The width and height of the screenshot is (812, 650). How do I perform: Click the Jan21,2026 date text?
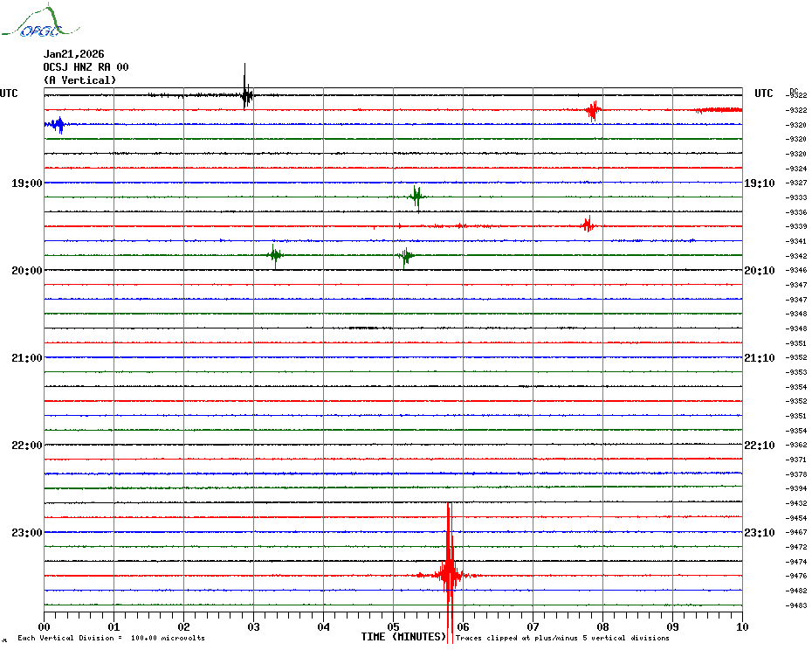[x=73, y=54]
